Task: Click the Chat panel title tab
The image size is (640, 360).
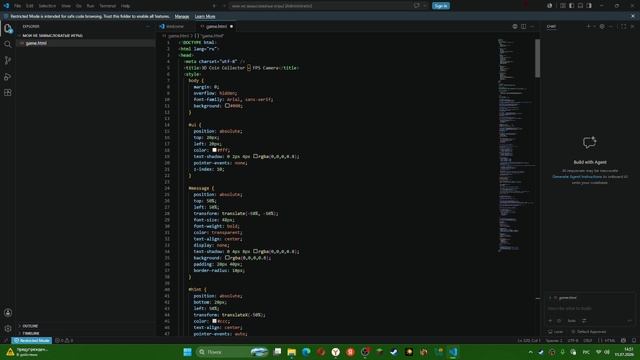Action: (551, 27)
